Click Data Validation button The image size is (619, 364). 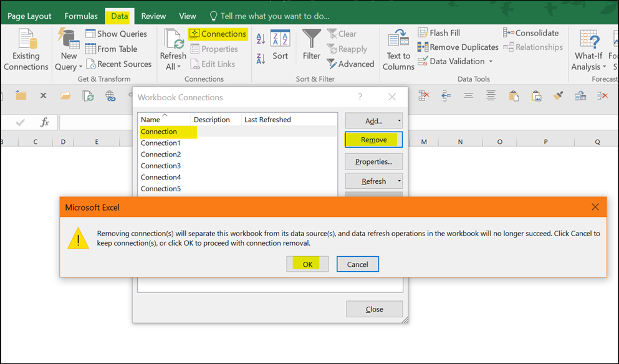[451, 61]
